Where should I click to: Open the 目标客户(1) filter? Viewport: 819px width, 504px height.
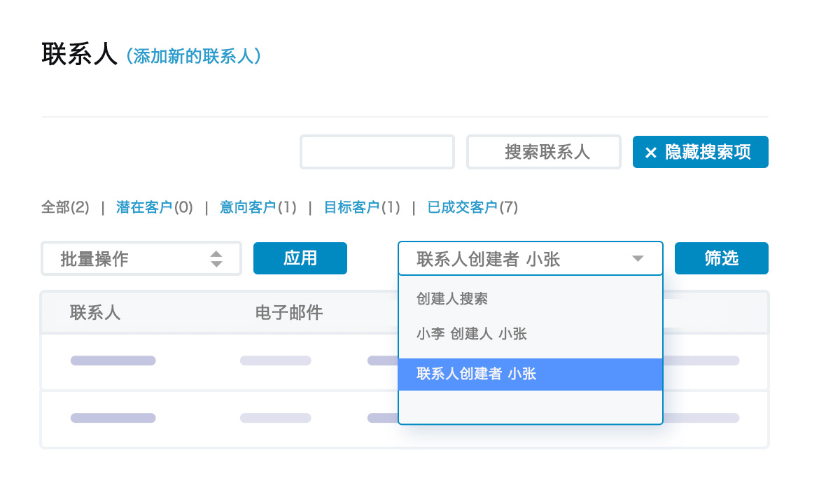(x=362, y=207)
